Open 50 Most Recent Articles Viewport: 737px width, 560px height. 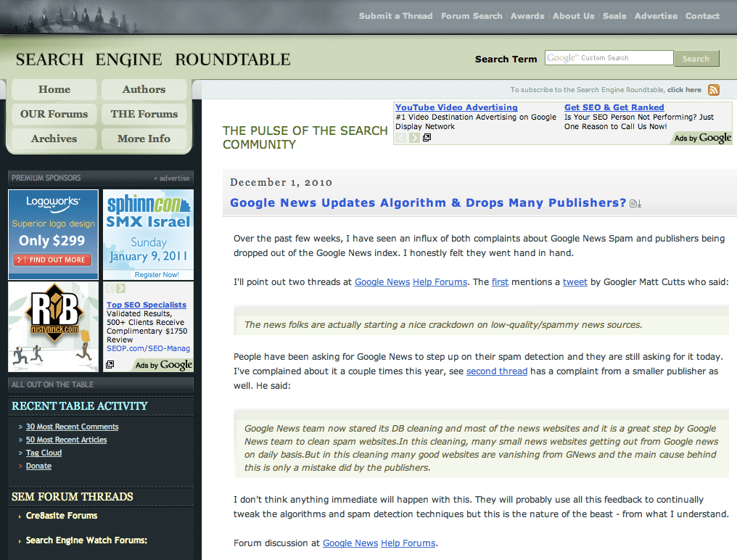coord(66,440)
